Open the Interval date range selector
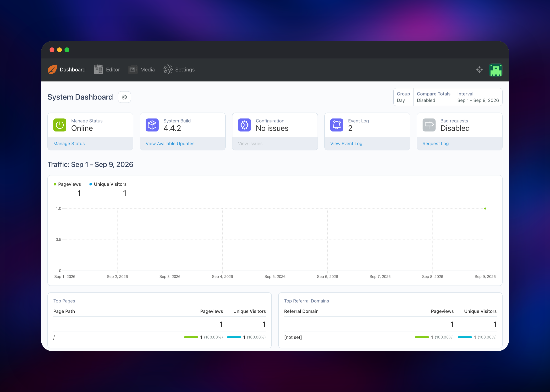Viewport: 550px width, 392px height. pos(478,97)
